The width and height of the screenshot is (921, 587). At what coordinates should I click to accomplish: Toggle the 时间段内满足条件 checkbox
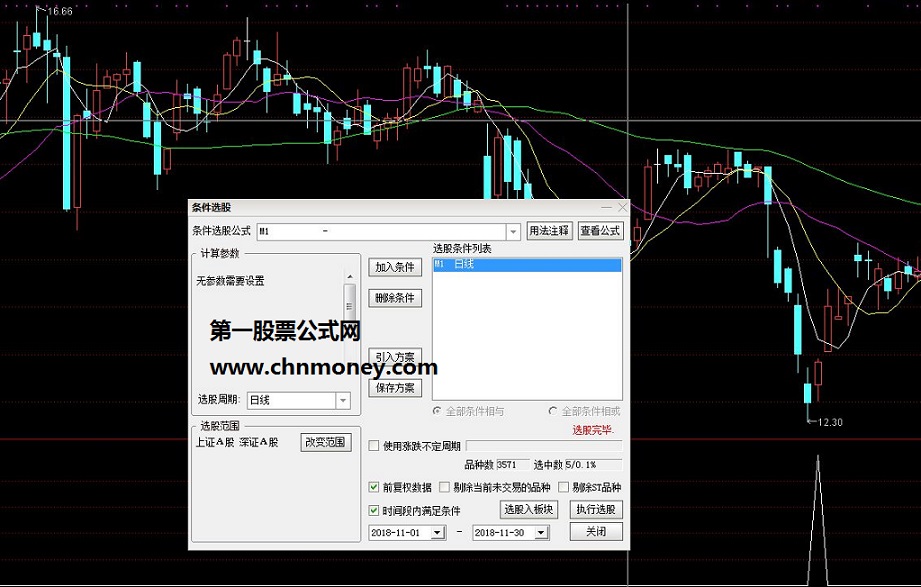click(x=374, y=511)
